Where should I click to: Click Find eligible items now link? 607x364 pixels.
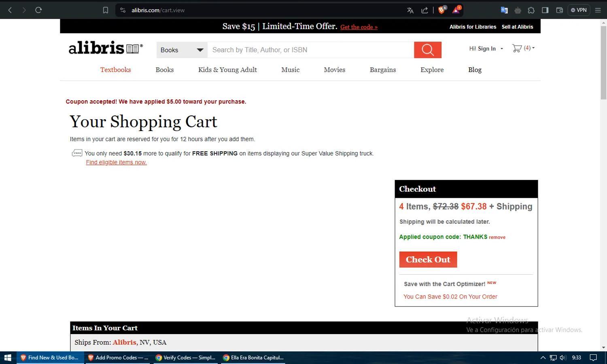point(116,162)
